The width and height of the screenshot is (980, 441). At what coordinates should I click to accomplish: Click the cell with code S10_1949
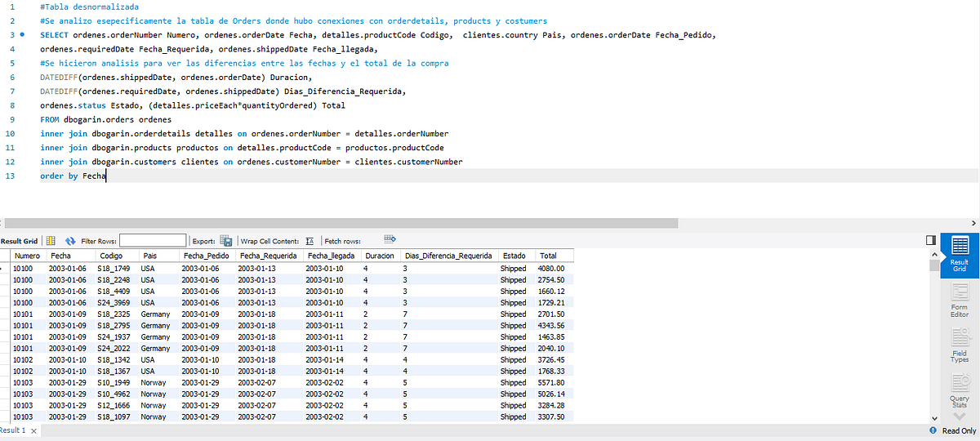[117, 382]
